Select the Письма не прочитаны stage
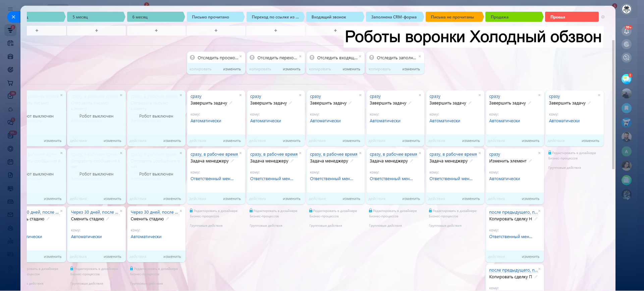 [x=454, y=17]
